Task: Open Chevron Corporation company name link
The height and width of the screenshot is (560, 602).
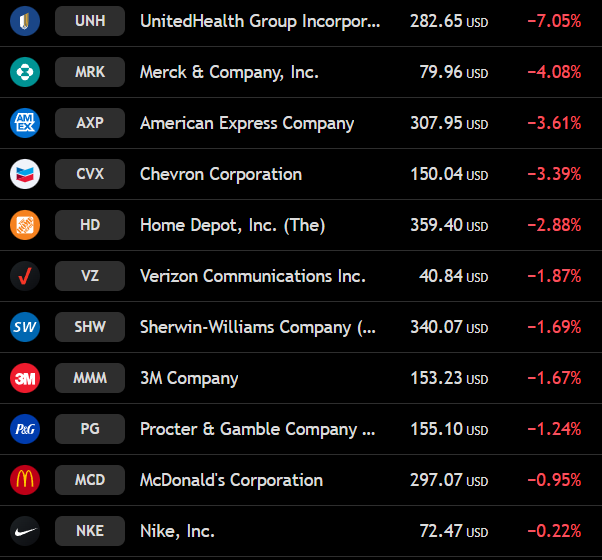Action: (x=221, y=174)
